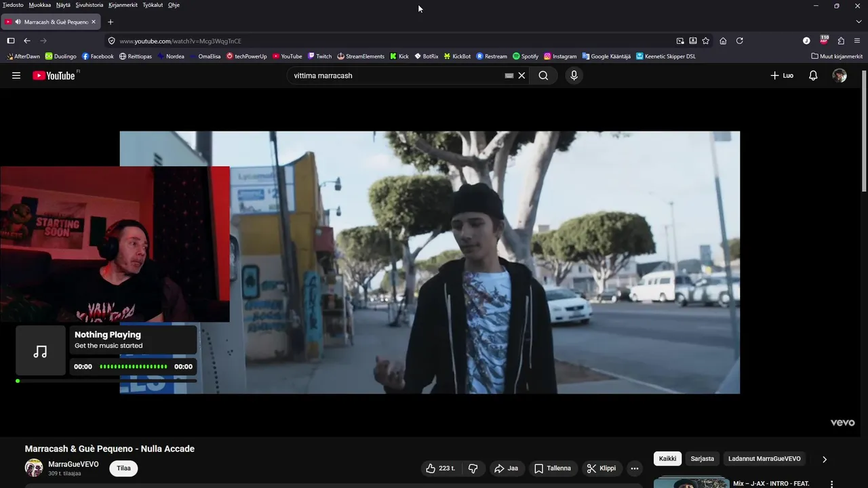Open the on-screen keyboard icon in the search box
The width and height of the screenshot is (868, 488).
pos(509,76)
